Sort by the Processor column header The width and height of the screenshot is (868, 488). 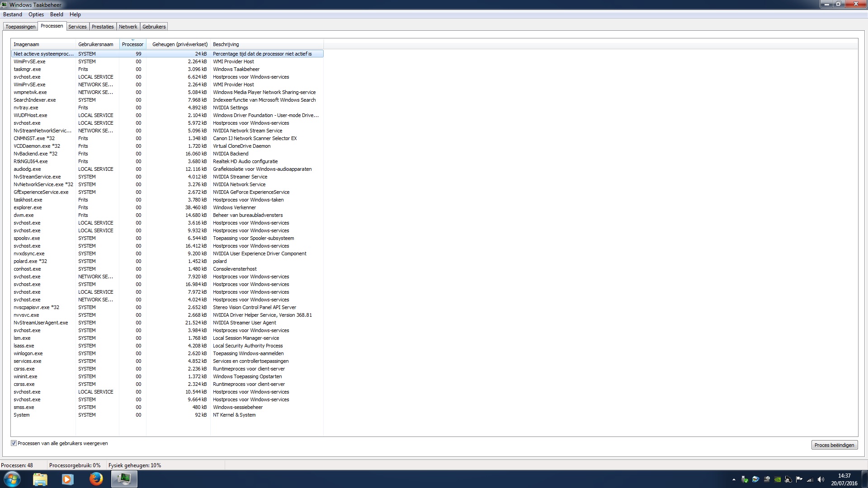132,44
